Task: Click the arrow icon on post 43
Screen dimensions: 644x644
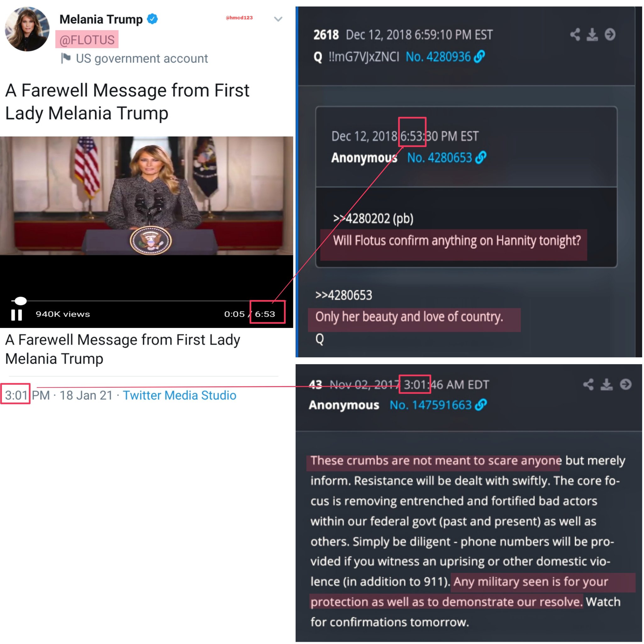Action: click(625, 384)
